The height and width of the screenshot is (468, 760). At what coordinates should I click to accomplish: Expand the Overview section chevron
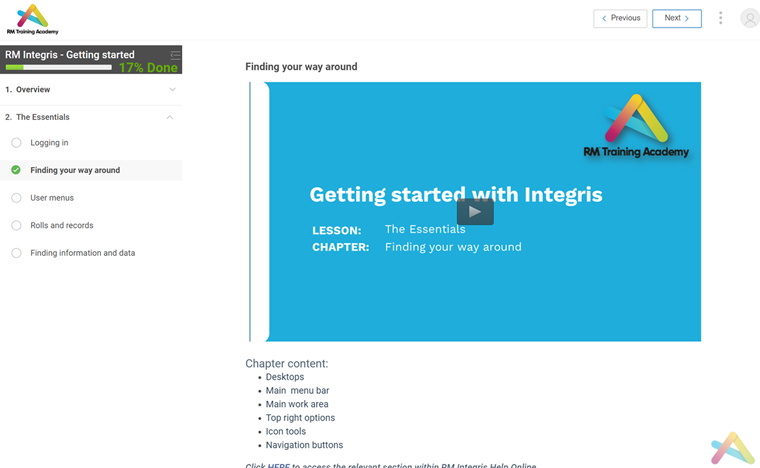pos(172,90)
